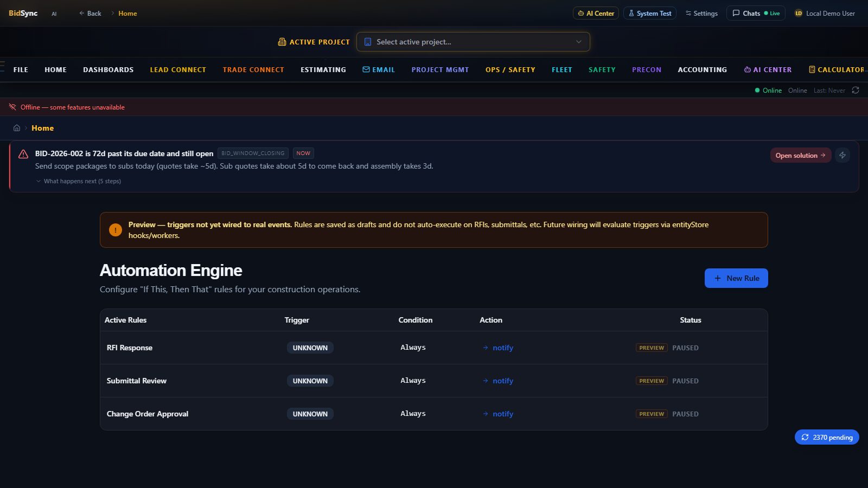Viewport: 868px width, 488px height.
Task: Click the System Test button
Action: (x=650, y=13)
